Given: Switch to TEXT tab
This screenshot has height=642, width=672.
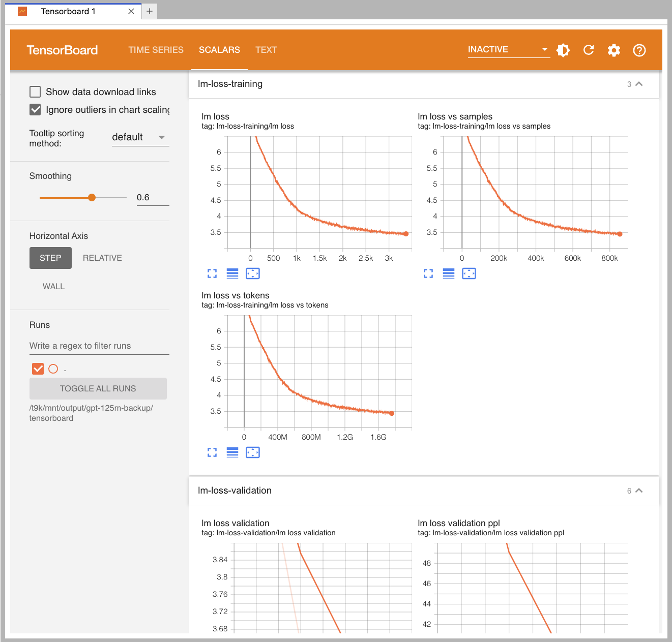Looking at the screenshot, I should pyautogui.click(x=266, y=50).
